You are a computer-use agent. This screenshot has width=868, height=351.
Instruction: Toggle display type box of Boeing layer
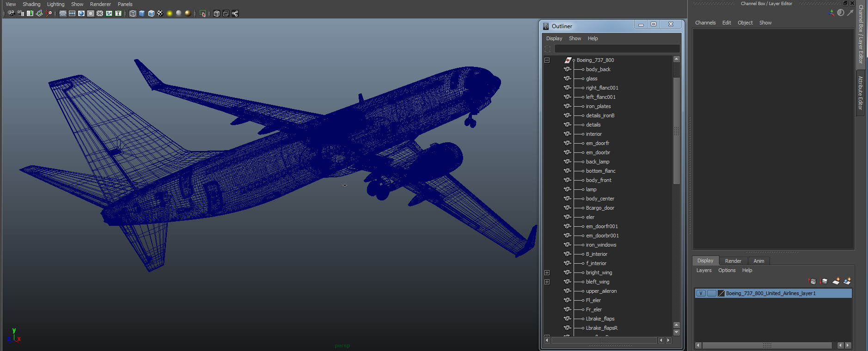[712, 293]
